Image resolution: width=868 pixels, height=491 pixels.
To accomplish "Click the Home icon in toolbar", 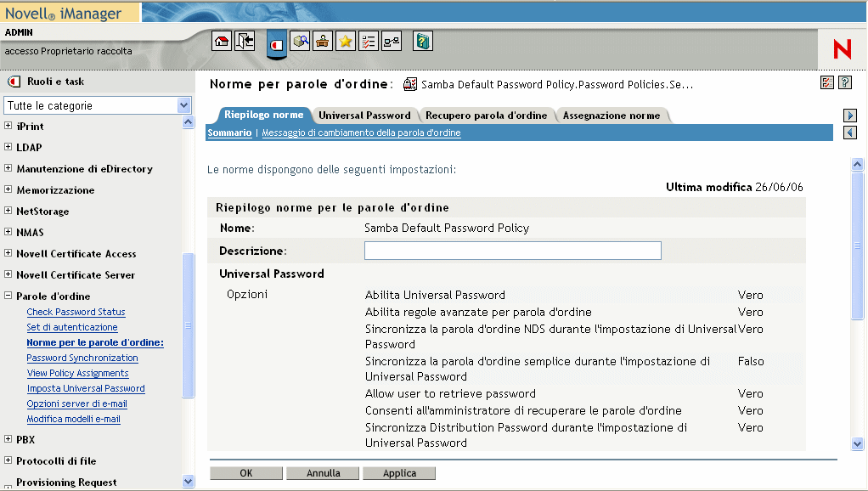I will pos(222,41).
